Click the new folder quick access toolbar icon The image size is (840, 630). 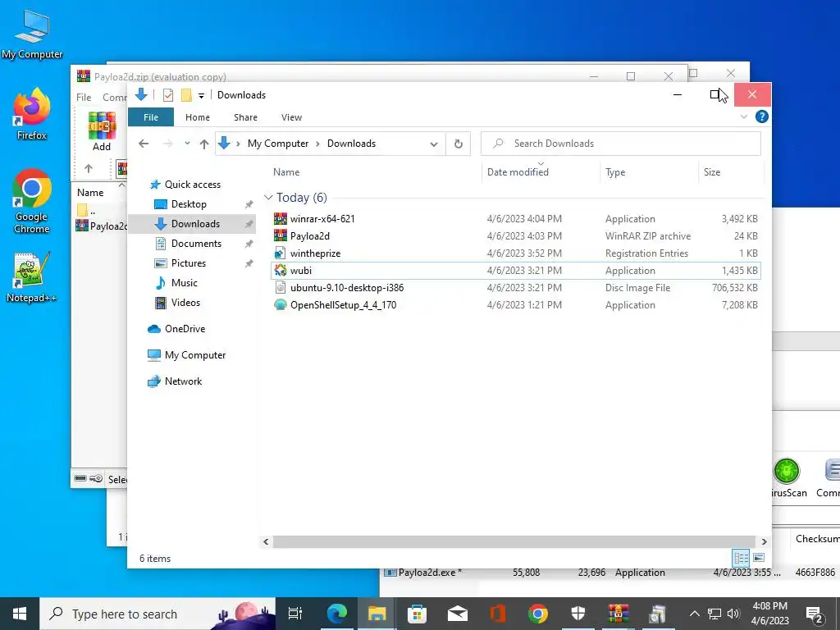point(186,95)
